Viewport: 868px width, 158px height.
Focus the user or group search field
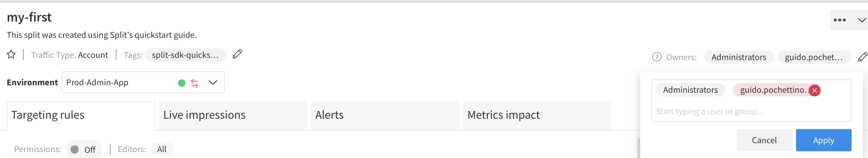(752, 111)
